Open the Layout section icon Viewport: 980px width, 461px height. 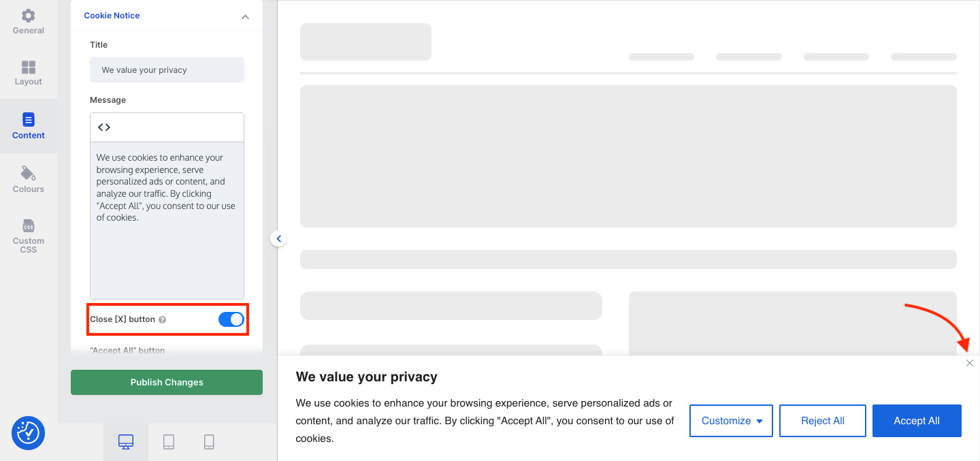(x=28, y=67)
